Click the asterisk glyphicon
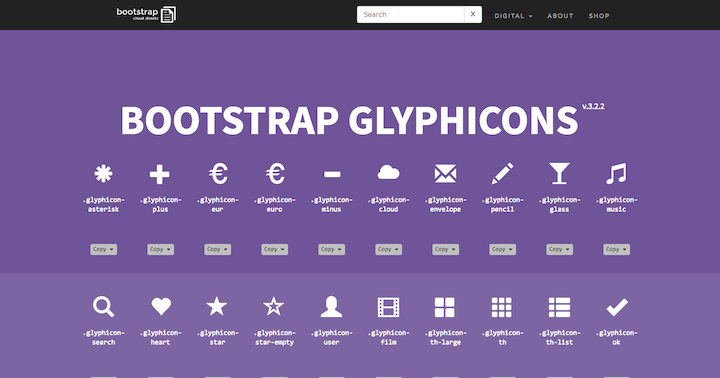 pyautogui.click(x=103, y=174)
